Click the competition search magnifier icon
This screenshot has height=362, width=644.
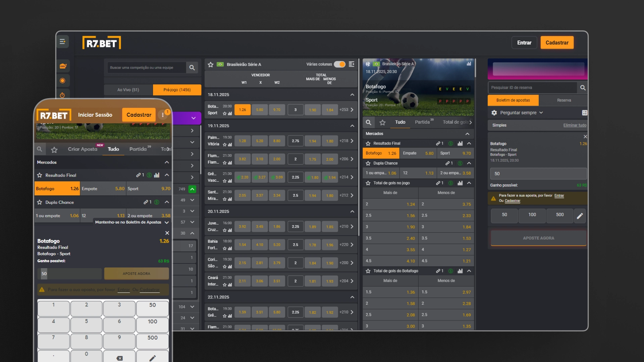pyautogui.click(x=192, y=68)
